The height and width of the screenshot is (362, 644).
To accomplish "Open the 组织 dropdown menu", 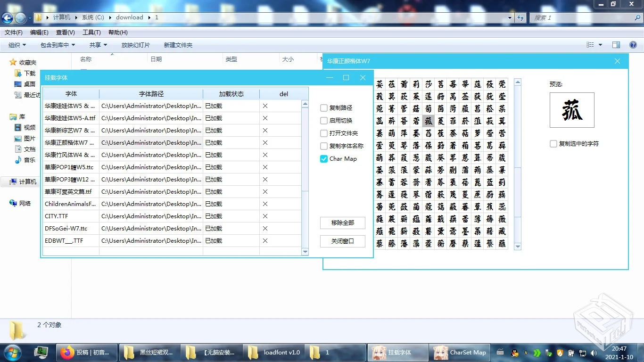I will (17, 44).
